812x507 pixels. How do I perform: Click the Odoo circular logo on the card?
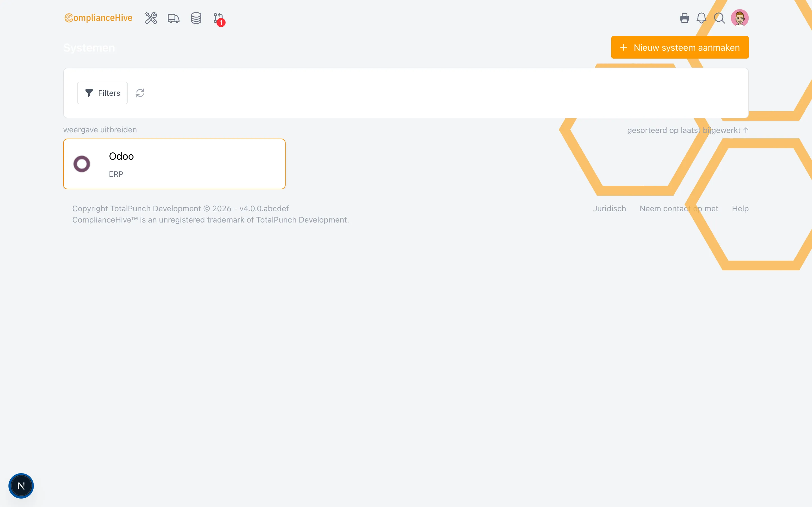point(82,164)
